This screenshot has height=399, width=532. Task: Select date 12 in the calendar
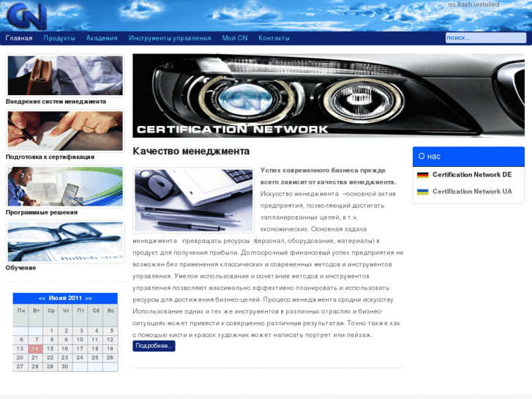110,340
